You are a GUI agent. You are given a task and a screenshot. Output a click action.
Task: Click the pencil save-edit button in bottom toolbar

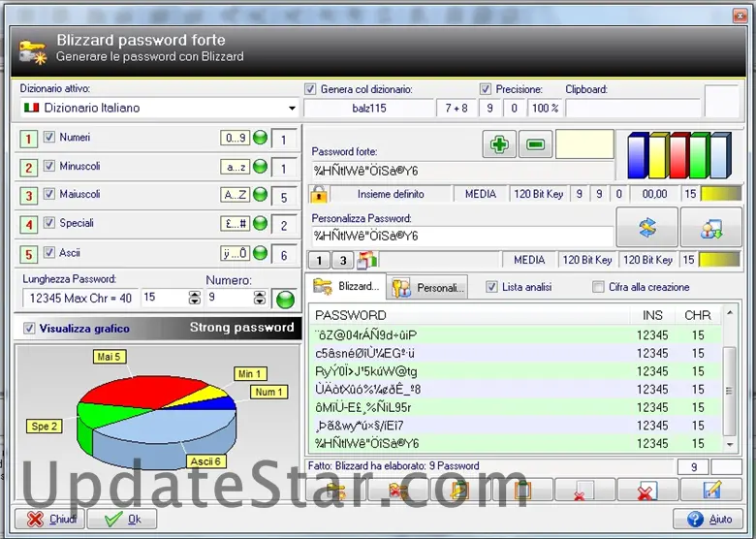tap(711, 490)
